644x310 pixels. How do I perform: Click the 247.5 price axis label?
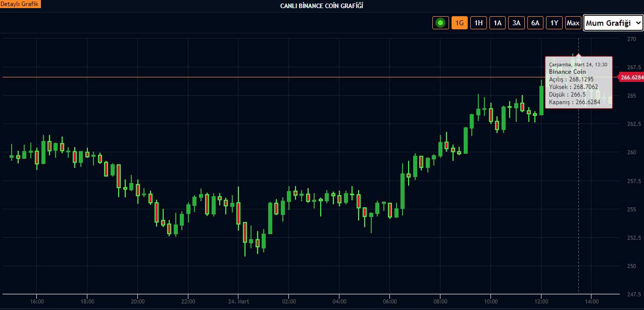coord(634,294)
